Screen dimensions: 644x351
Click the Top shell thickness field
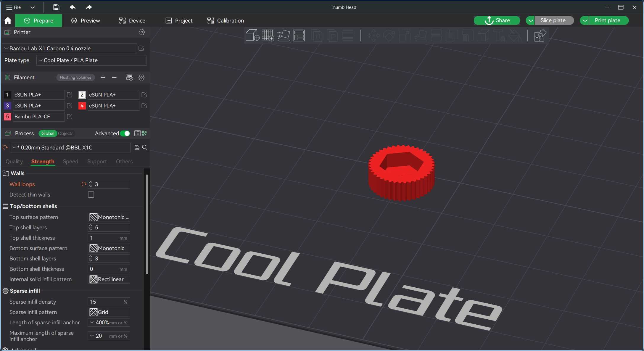[x=109, y=238]
